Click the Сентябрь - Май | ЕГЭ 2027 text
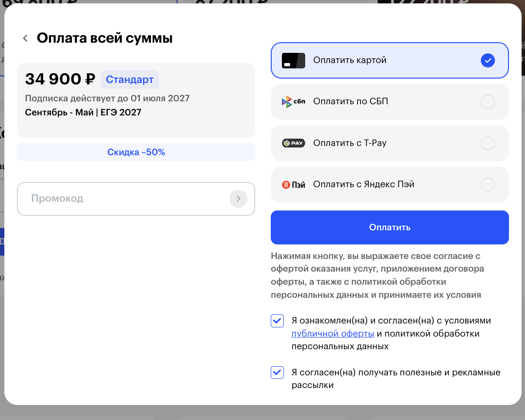This screenshot has width=525, height=420. pyautogui.click(x=83, y=113)
